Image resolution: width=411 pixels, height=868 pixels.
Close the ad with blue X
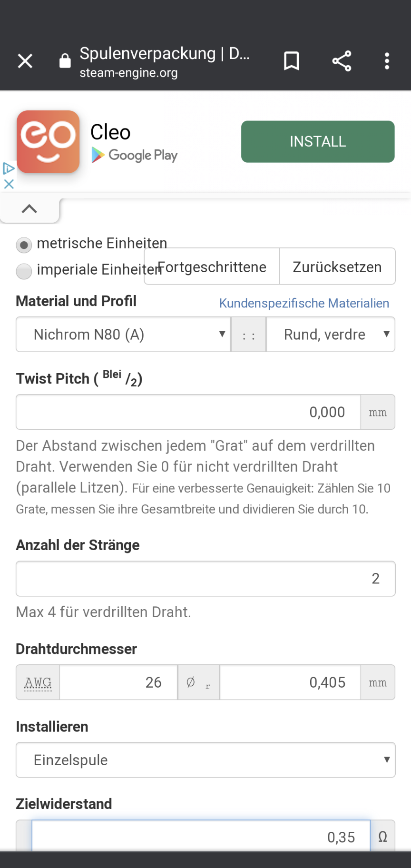click(9, 184)
